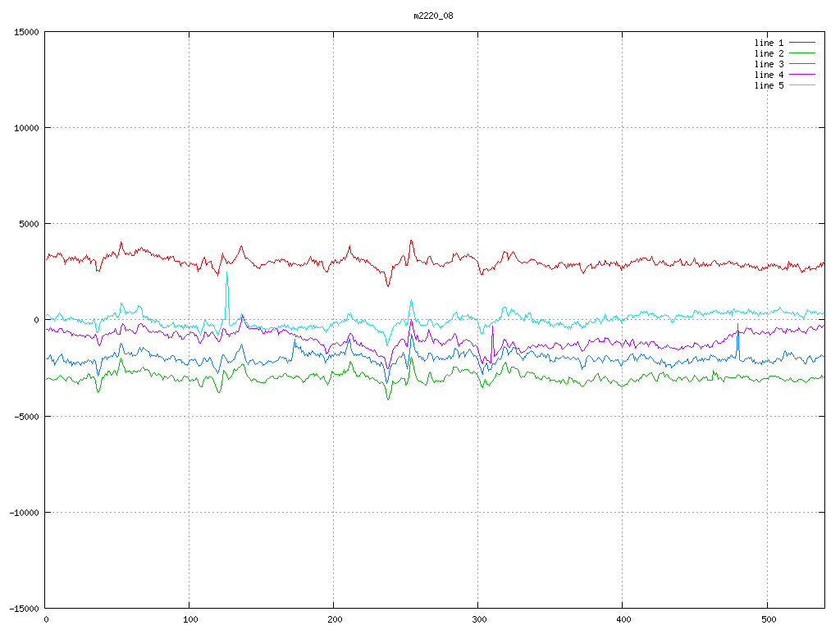Click the 200 x-axis label

(335, 620)
